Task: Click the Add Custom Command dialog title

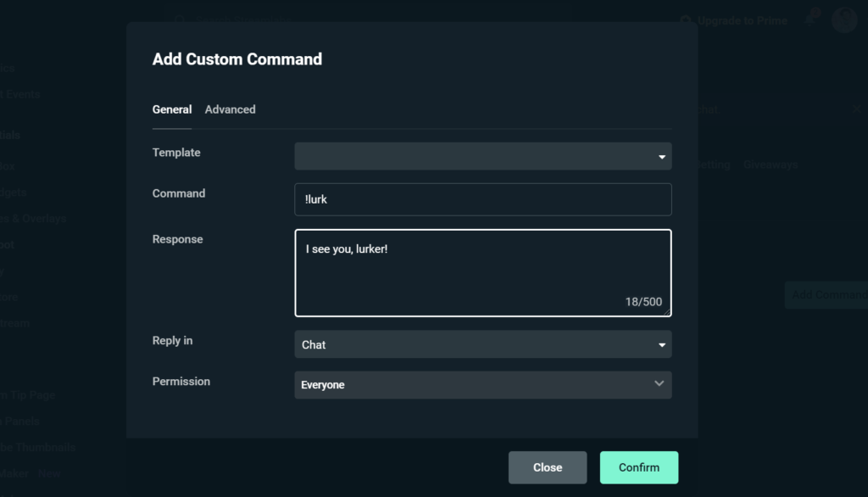Action: (237, 59)
